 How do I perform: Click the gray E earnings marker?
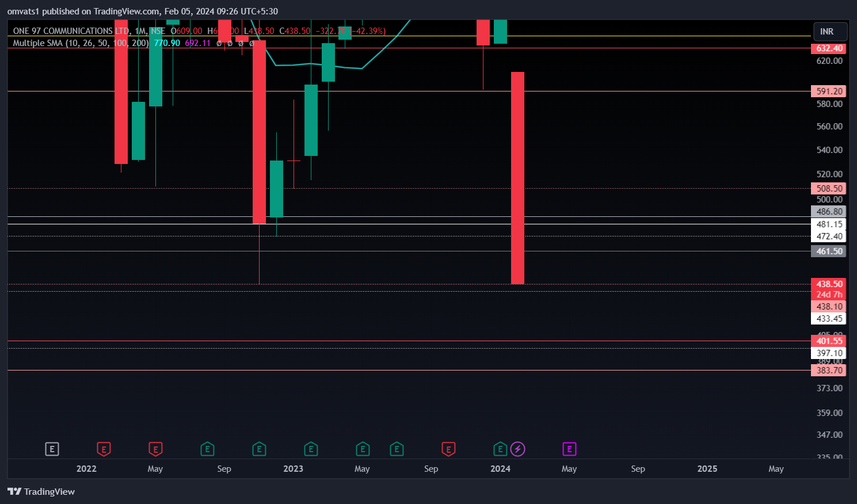(52, 449)
